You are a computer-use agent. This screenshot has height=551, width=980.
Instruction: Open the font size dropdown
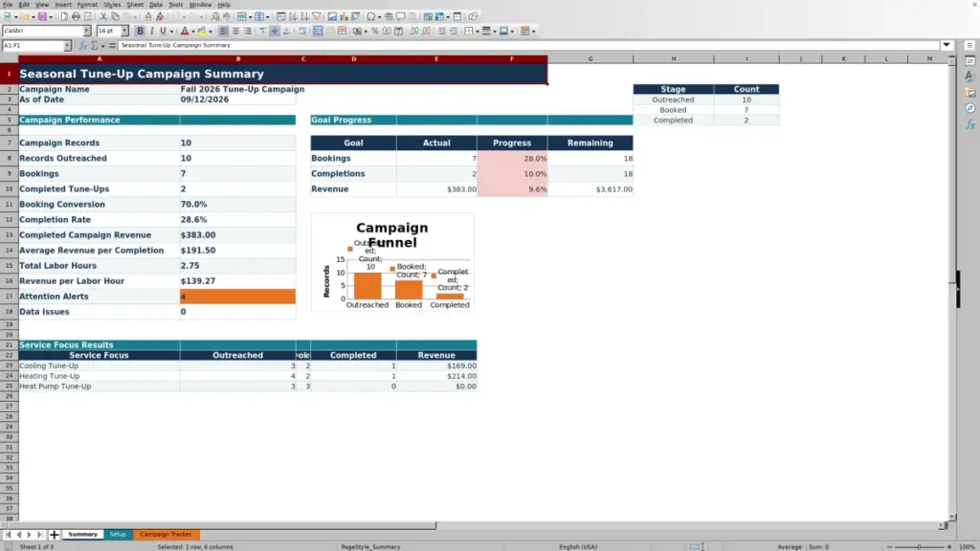[124, 31]
